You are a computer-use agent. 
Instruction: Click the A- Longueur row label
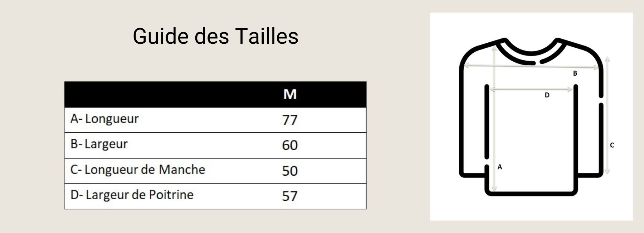(104, 119)
